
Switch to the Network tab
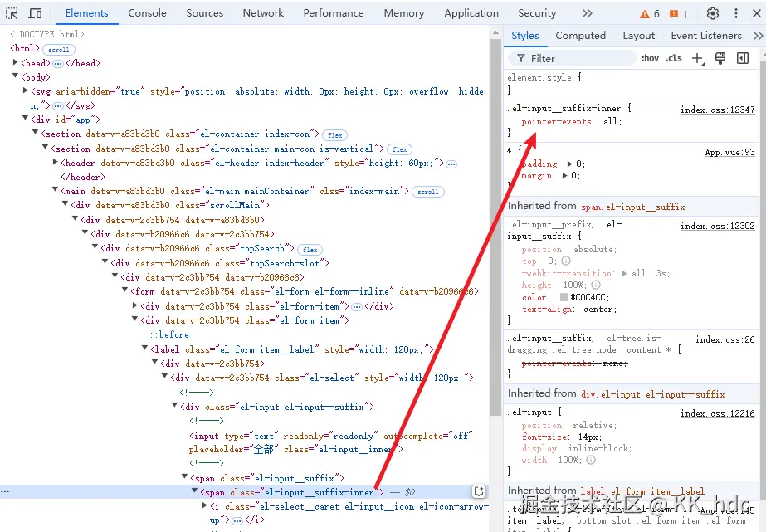tap(263, 13)
